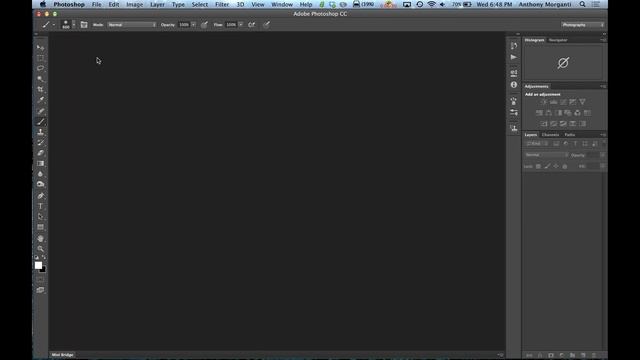Screen dimensions: 640x360
Task: Switch to the Paths tab
Action: (x=570, y=135)
